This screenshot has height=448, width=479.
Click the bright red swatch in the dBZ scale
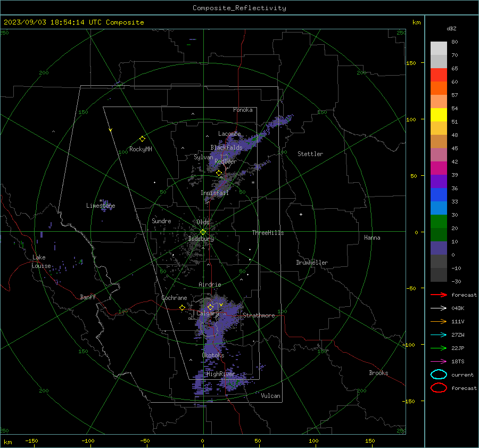[x=439, y=75]
